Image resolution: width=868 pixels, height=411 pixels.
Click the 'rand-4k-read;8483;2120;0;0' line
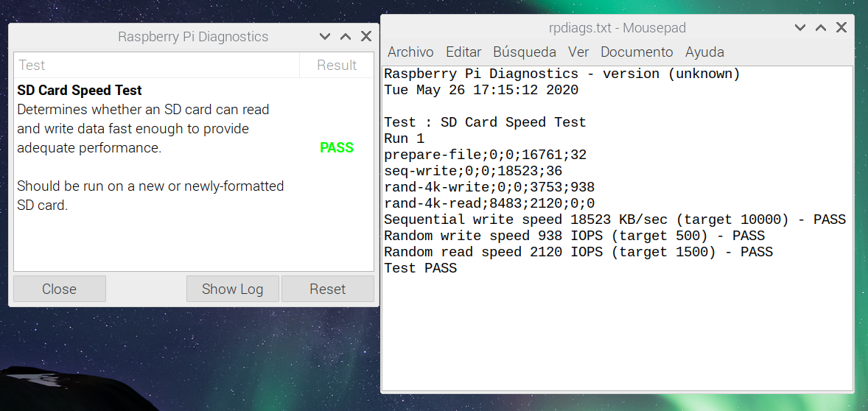pyautogui.click(x=489, y=203)
